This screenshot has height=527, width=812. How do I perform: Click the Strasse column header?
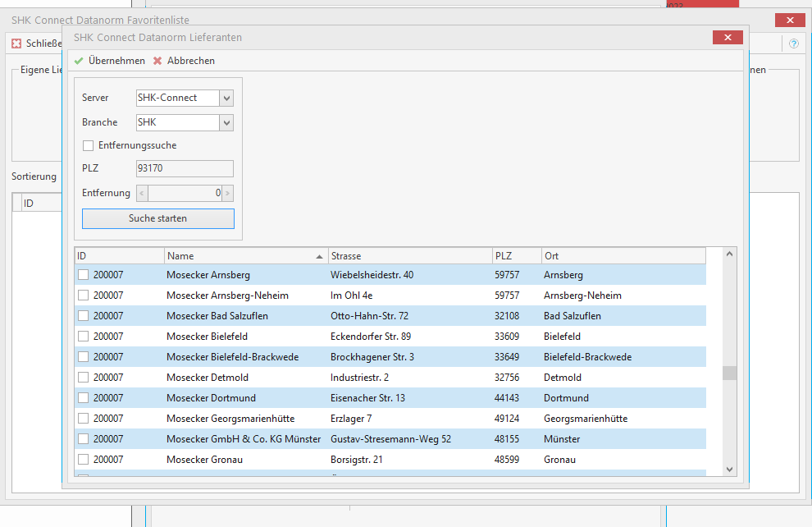tap(410, 256)
